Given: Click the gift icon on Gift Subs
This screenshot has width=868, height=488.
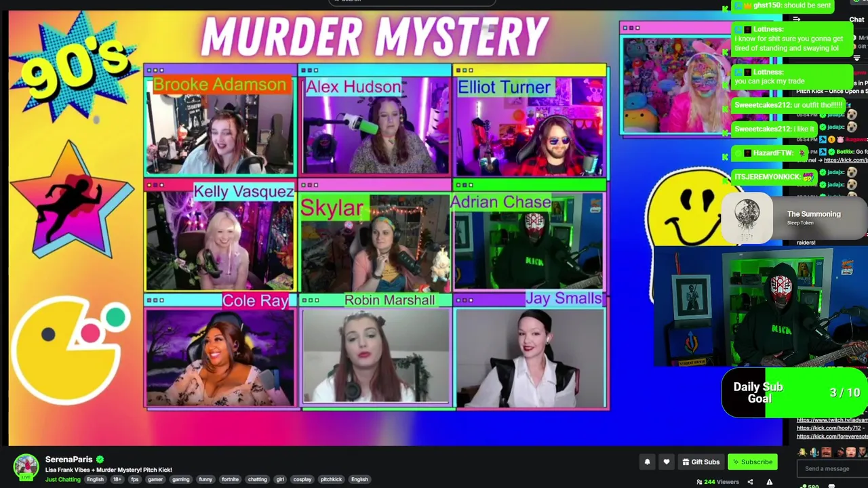Looking at the screenshot, I should coord(686,462).
